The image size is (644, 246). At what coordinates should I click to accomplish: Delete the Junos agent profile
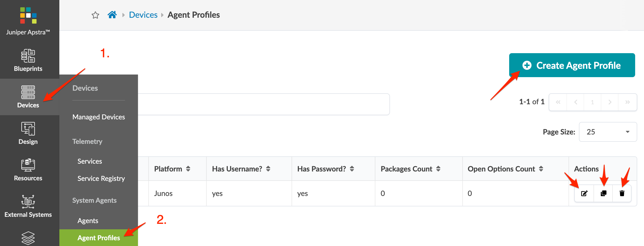click(622, 193)
